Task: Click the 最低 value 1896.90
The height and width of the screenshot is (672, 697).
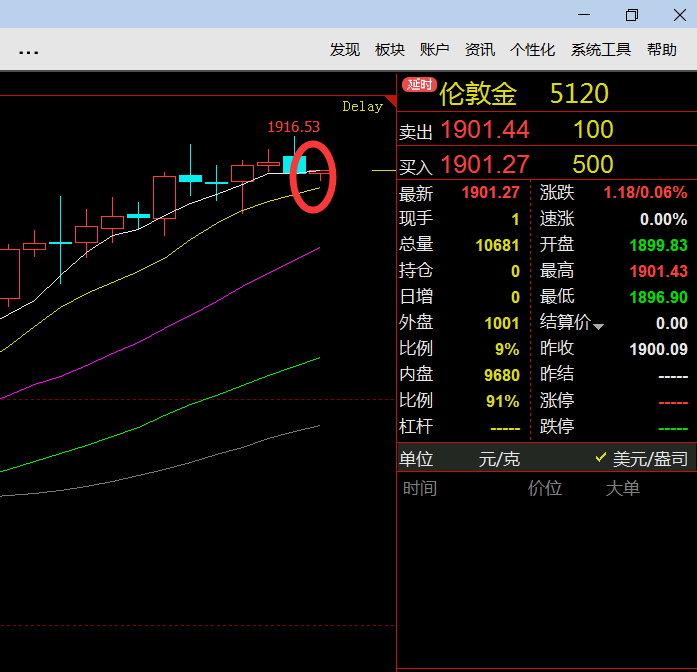Action: pyautogui.click(x=659, y=297)
